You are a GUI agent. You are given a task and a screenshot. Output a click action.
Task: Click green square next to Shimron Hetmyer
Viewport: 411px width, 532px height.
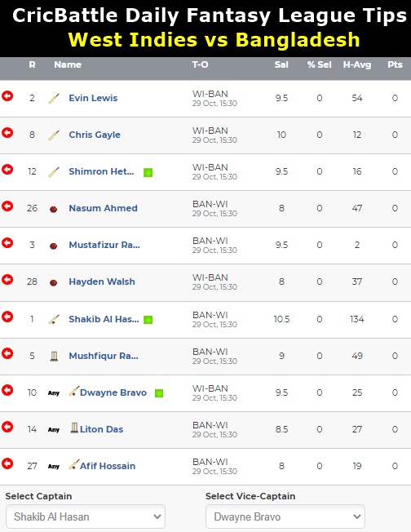pyautogui.click(x=148, y=172)
